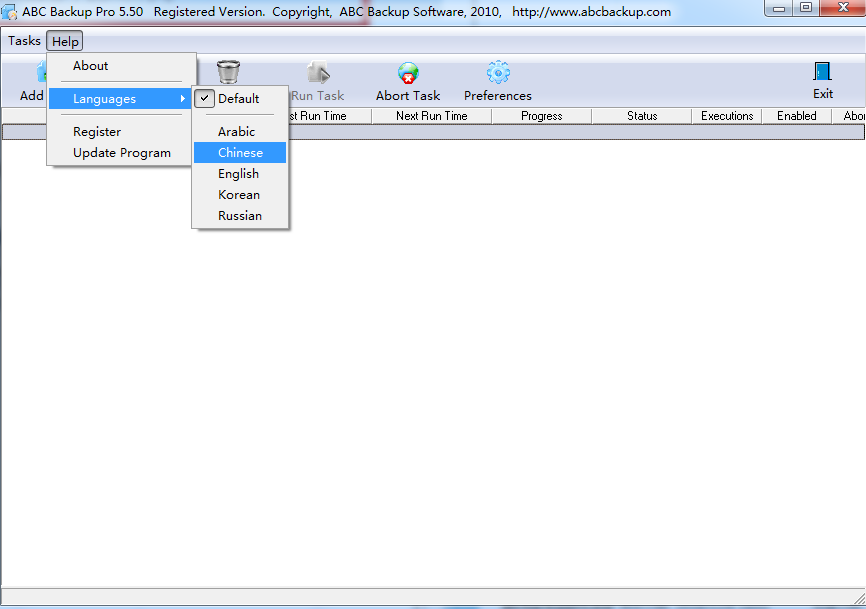Expand the Languages submenu arrow
The width and height of the screenshot is (866, 609).
click(x=182, y=99)
